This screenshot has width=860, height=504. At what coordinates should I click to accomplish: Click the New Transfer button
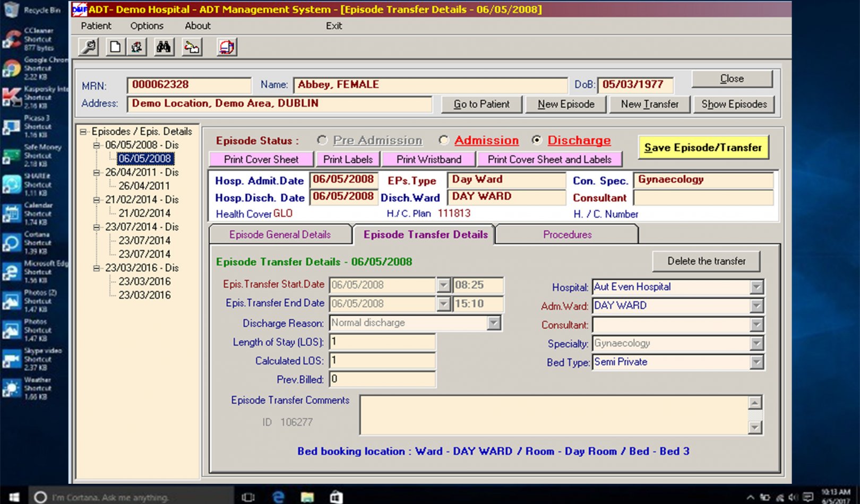[650, 104]
